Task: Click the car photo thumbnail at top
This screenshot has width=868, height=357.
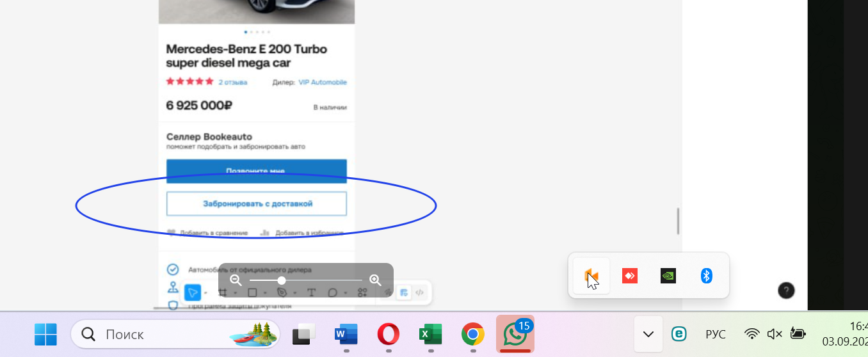Action: click(x=257, y=12)
